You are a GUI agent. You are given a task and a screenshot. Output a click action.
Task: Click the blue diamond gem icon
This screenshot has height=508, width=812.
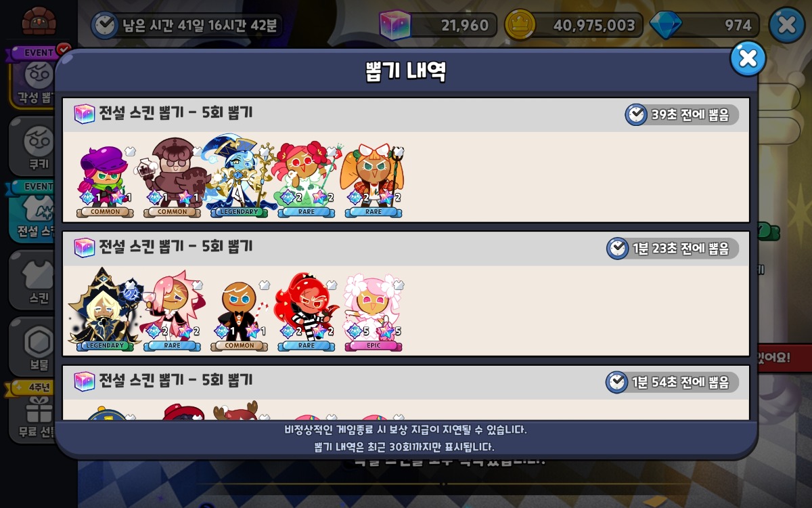pos(666,26)
